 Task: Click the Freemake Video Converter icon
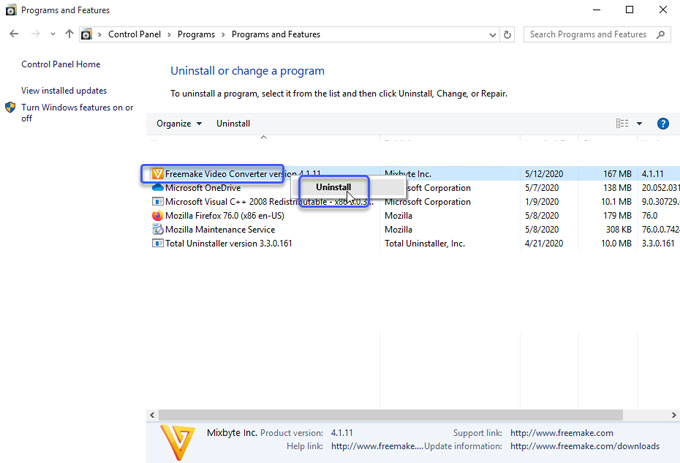tap(157, 174)
